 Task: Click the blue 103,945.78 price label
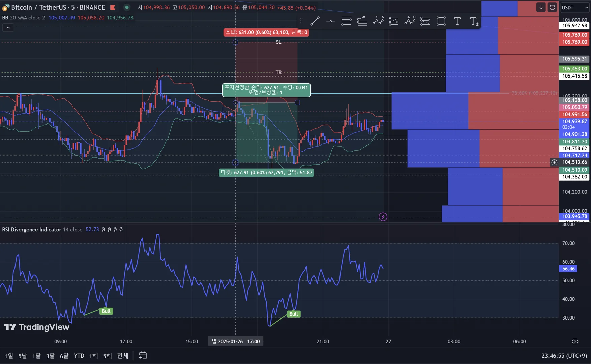coord(574,216)
